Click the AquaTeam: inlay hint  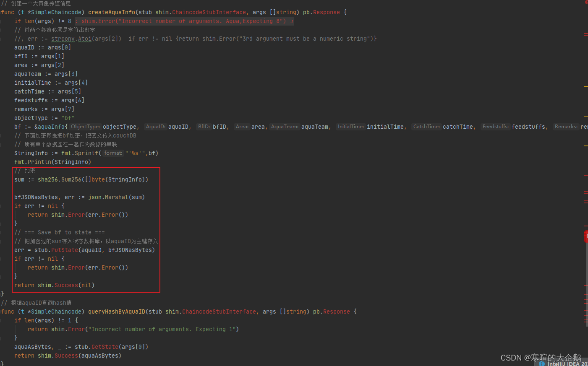click(285, 127)
